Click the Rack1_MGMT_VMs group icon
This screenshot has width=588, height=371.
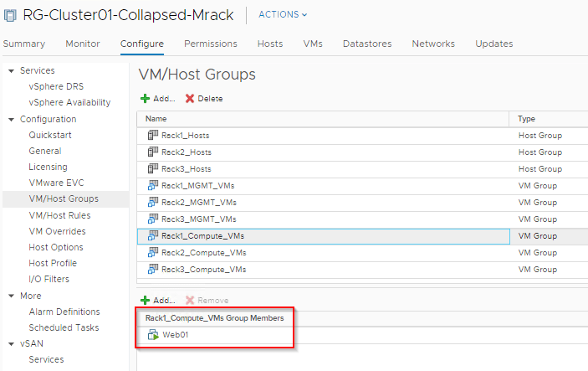tap(152, 186)
